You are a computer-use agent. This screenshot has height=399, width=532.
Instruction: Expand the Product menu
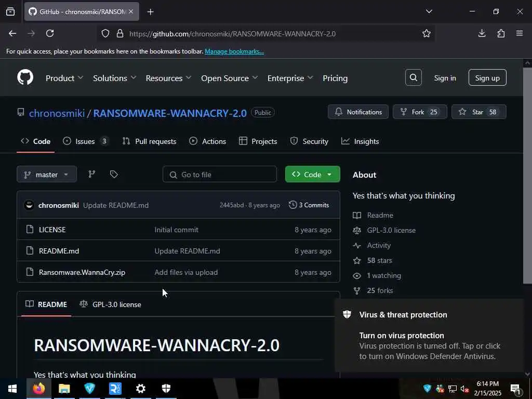tap(64, 78)
